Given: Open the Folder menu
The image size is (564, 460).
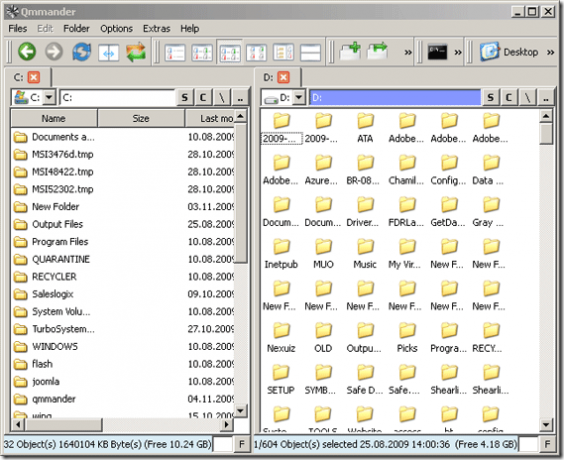Looking at the screenshot, I should 76,28.
